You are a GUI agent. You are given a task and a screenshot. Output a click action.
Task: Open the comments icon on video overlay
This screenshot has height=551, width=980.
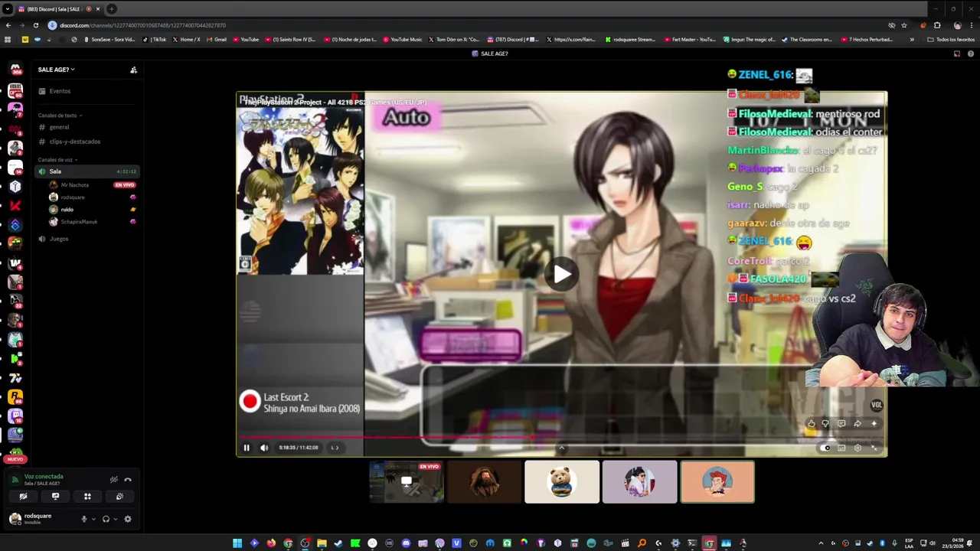pyautogui.click(x=841, y=423)
